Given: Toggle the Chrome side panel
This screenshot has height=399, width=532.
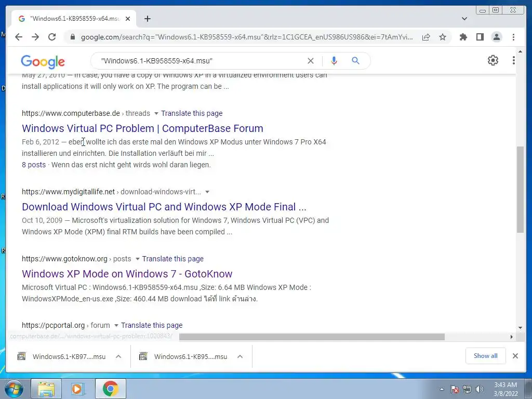Looking at the screenshot, I should (480, 37).
